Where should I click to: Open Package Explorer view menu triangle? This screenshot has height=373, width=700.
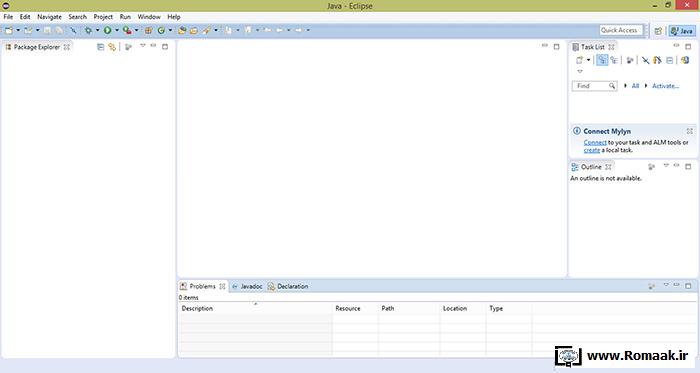pyautogui.click(x=143, y=46)
